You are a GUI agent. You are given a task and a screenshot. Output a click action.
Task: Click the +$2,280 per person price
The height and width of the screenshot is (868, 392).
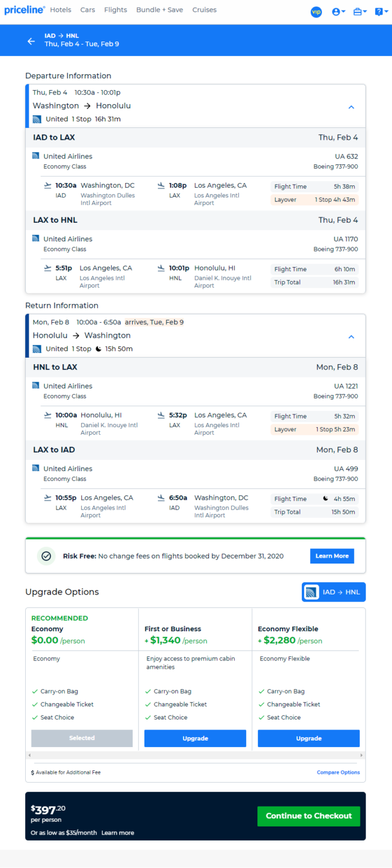tap(290, 641)
